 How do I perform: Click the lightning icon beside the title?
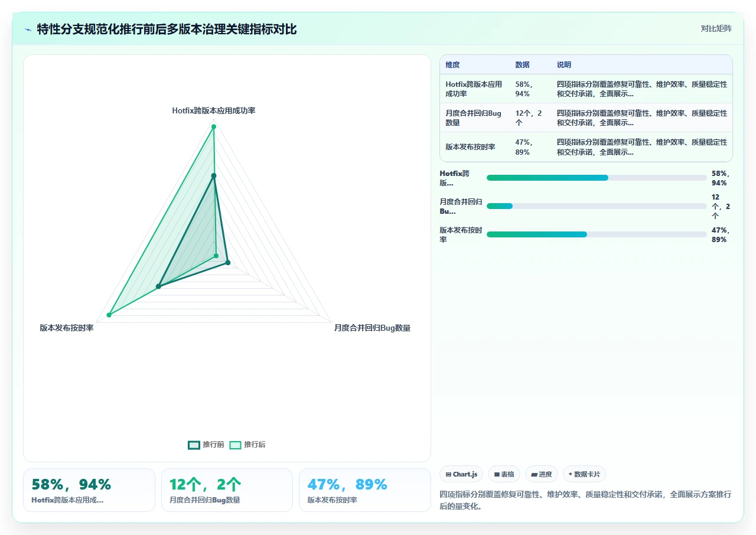click(28, 29)
